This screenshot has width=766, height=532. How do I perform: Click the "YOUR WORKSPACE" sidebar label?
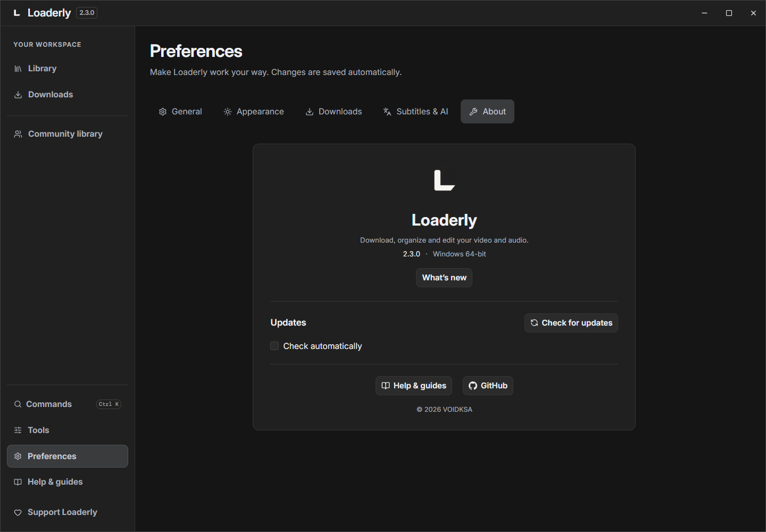pyautogui.click(x=47, y=45)
